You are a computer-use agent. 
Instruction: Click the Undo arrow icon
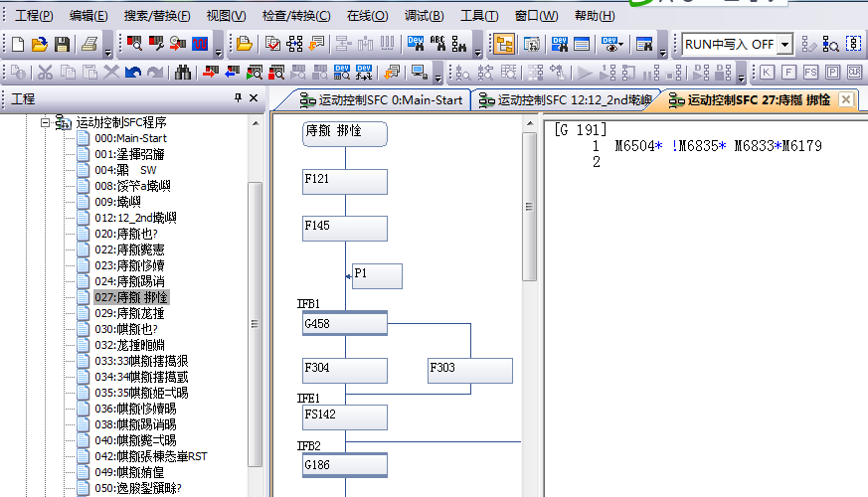tap(132, 73)
